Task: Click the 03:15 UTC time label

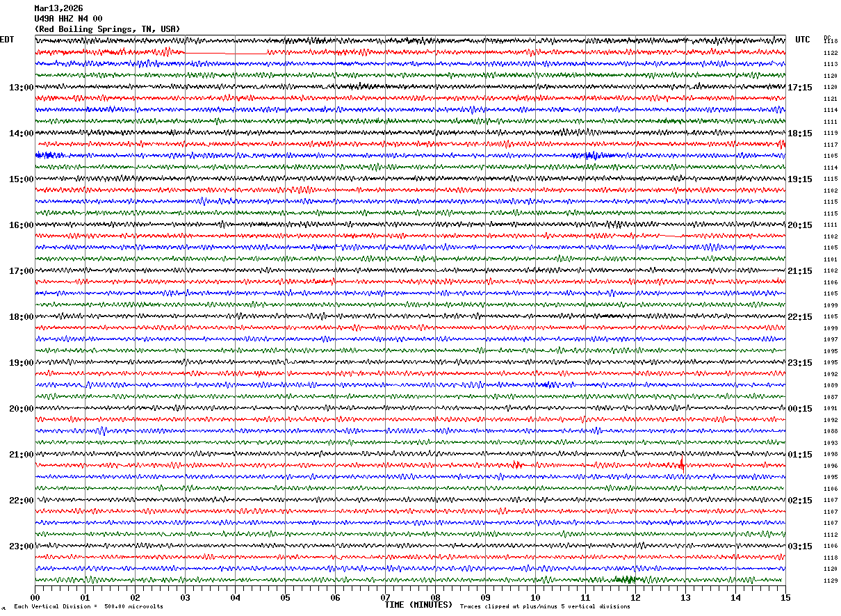Action: click(x=800, y=546)
